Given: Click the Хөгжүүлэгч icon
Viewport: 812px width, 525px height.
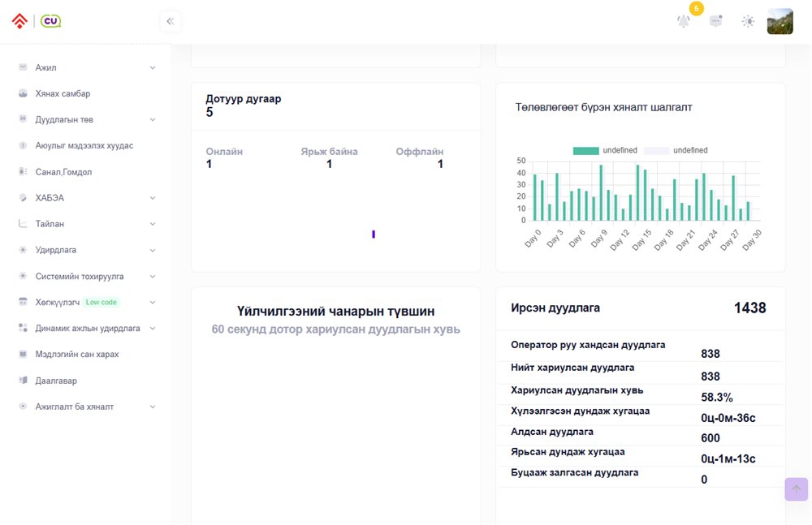Looking at the screenshot, I should (23, 302).
